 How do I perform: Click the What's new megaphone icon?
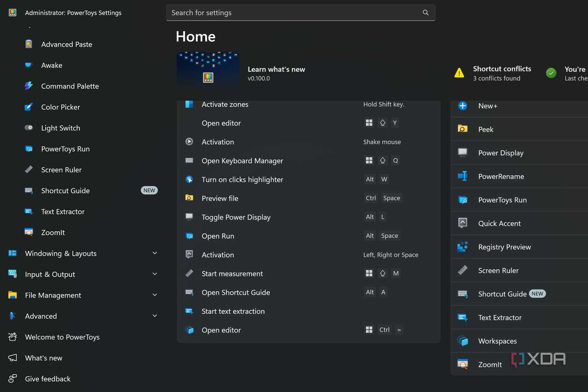click(12, 358)
